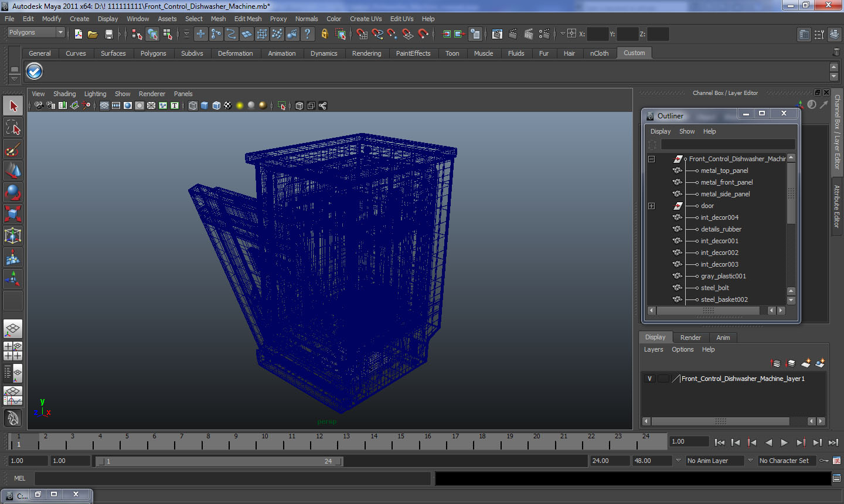Toggle the viewport grid icon
844x504 pixels.
104,105
